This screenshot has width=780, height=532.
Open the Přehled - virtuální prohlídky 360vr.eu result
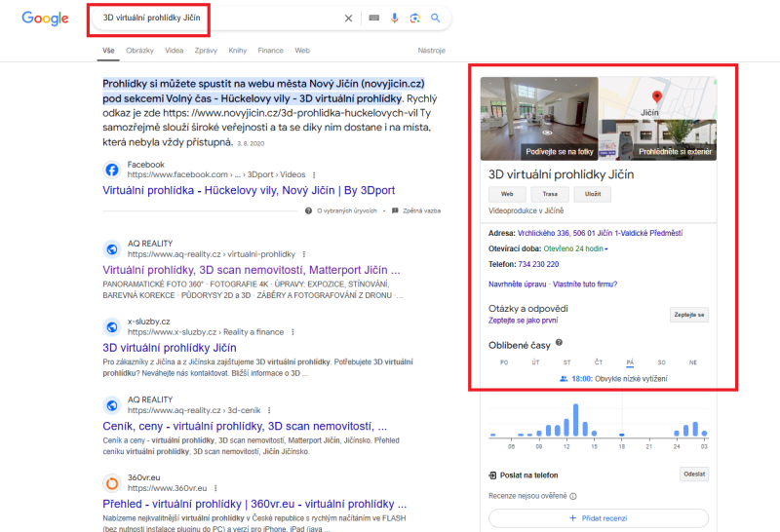pos(254,504)
